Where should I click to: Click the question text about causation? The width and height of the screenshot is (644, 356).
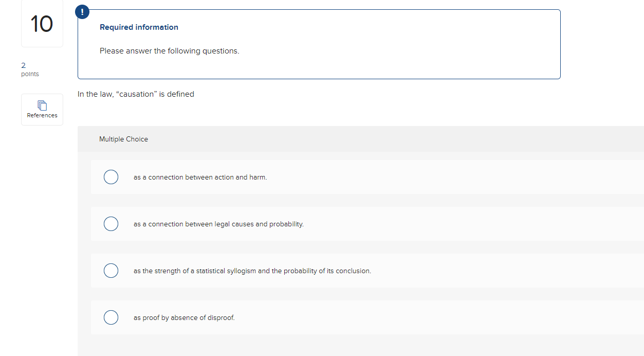pyautogui.click(x=136, y=94)
